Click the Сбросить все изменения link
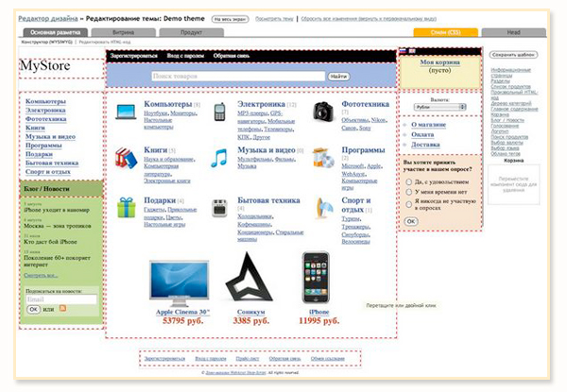The height and width of the screenshot is (392, 567). click(x=369, y=19)
